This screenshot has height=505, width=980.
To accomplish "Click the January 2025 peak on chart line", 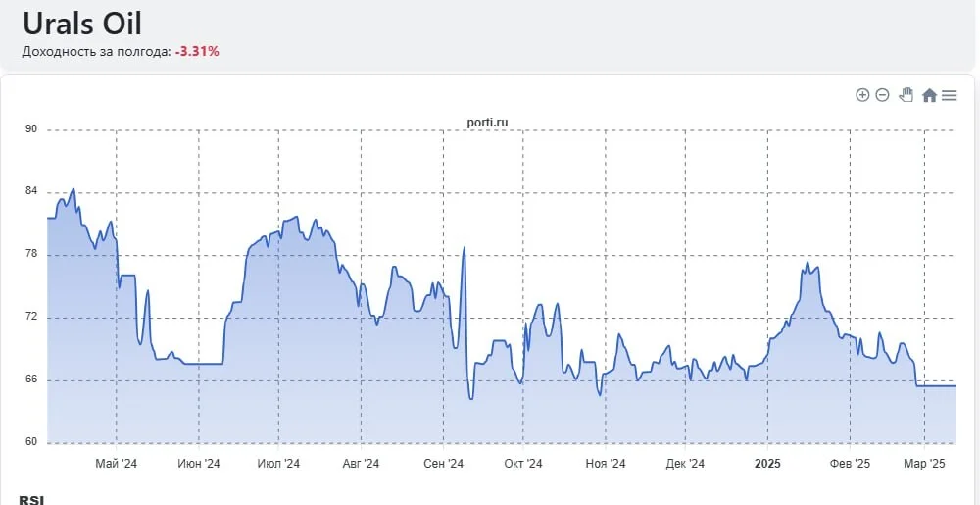I will coord(808,263).
